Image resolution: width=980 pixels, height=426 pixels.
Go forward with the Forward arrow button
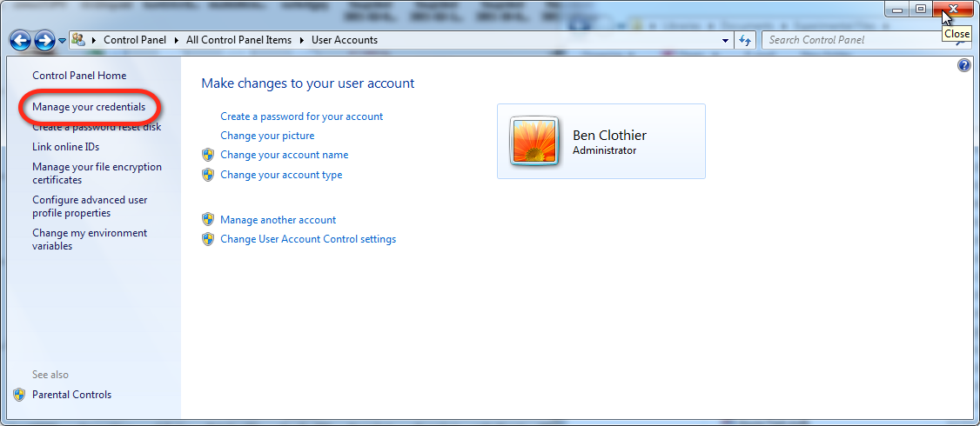tap(44, 41)
